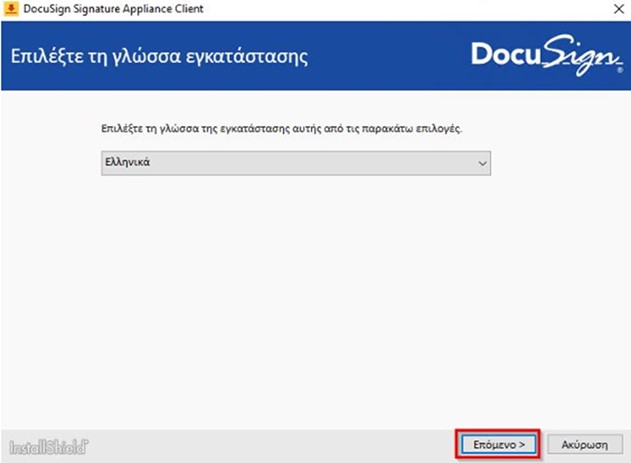Open the Ελληνικά language combo box
This screenshot has width=631, height=463.
pos(297,162)
